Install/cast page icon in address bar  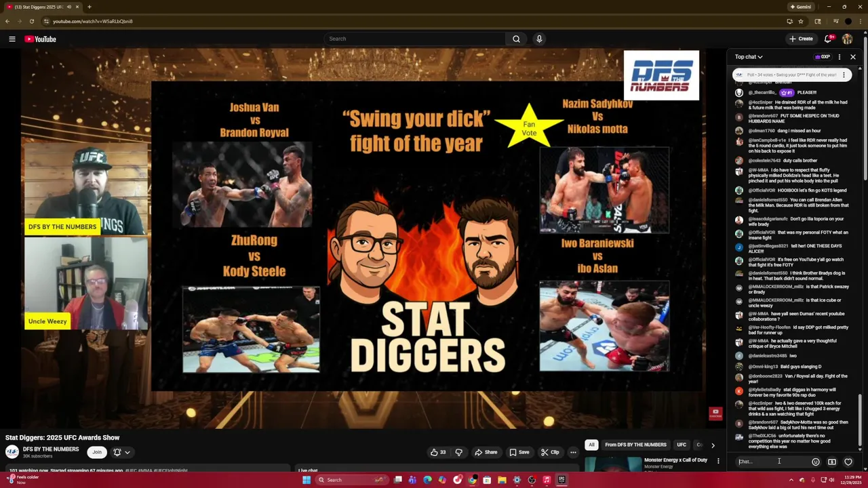click(789, 21)
